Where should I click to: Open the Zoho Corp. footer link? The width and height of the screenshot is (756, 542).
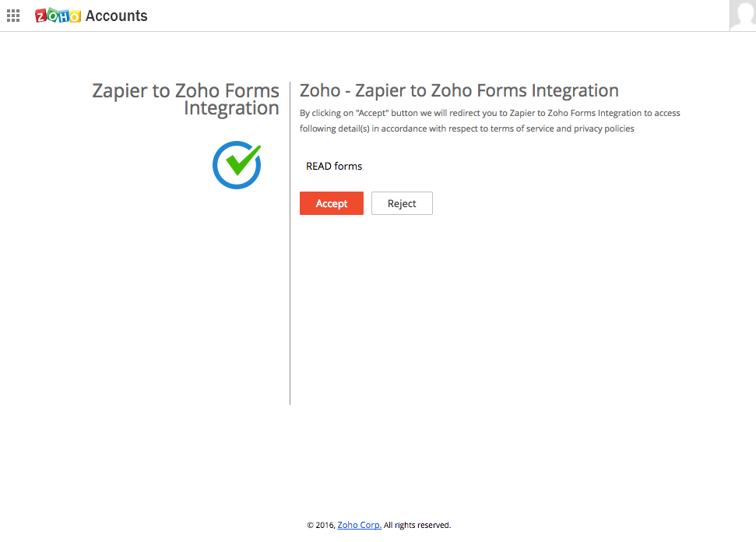tap(359, 525)
